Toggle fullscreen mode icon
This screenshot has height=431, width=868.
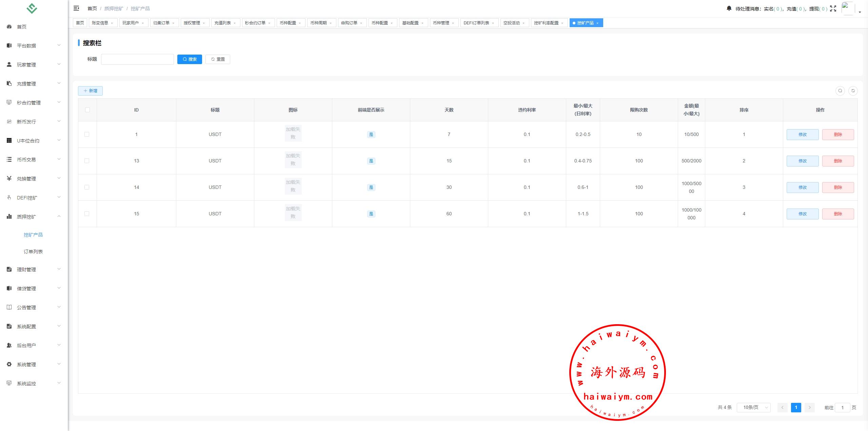pos(833,8)
